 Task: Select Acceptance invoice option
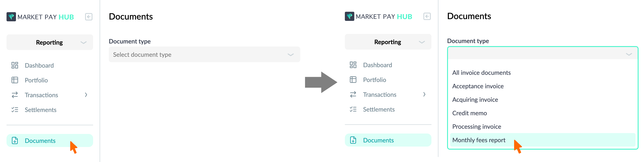(x=542, y=86)
